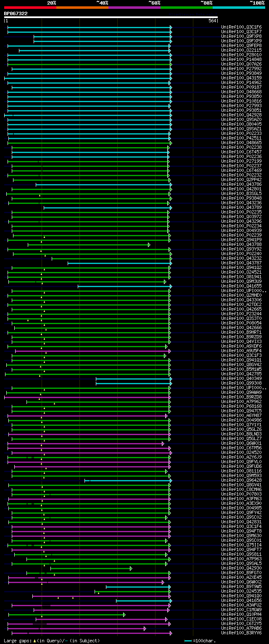
Task: Open entry UniRef100_Q3S3T0
Action: pos(241,319)
